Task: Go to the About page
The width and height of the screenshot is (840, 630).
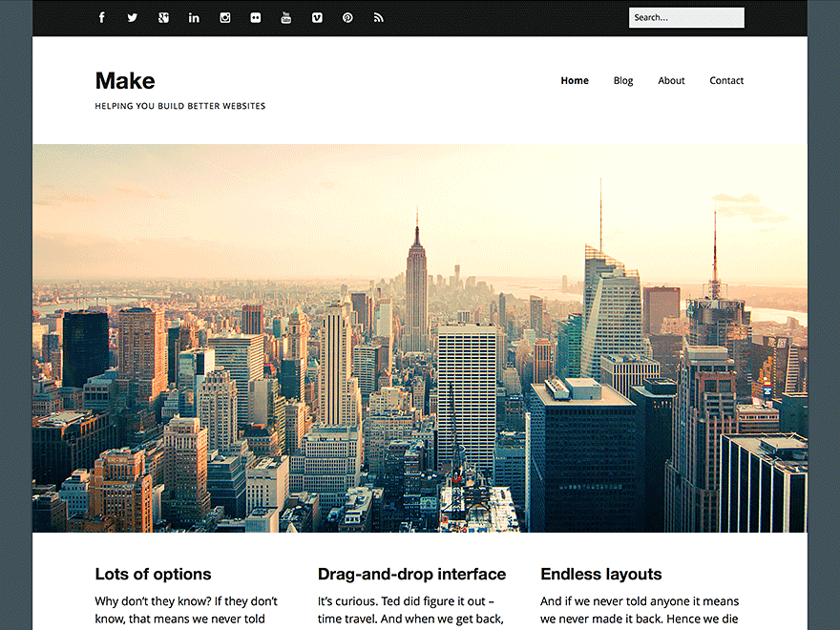Action: (671, 81)
